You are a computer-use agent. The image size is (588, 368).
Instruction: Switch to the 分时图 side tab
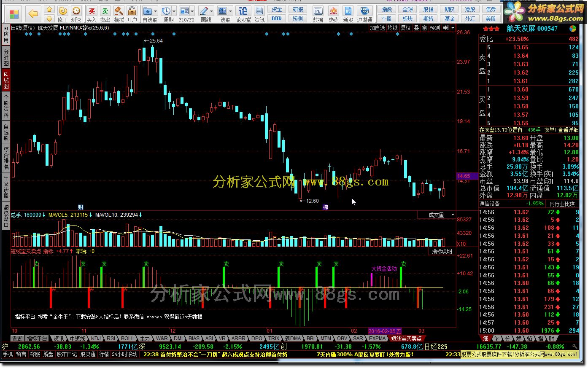(x=6, y=58)
